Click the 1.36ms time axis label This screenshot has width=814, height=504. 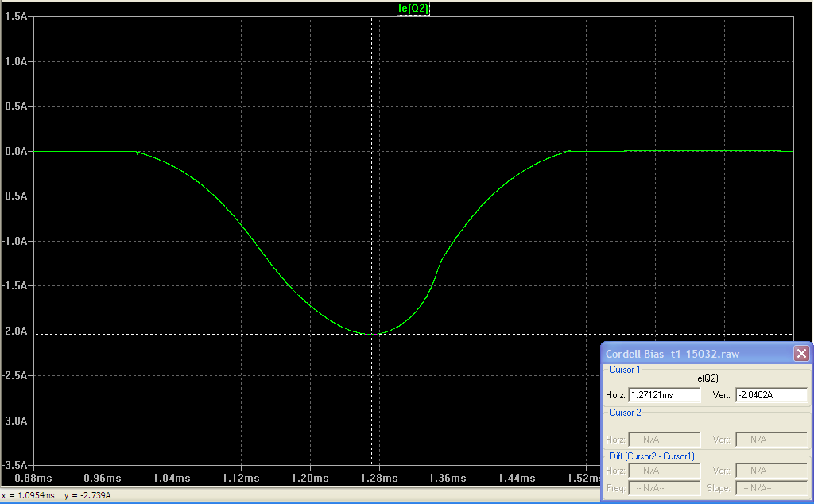pyautogui.click(x=448, y=478)
